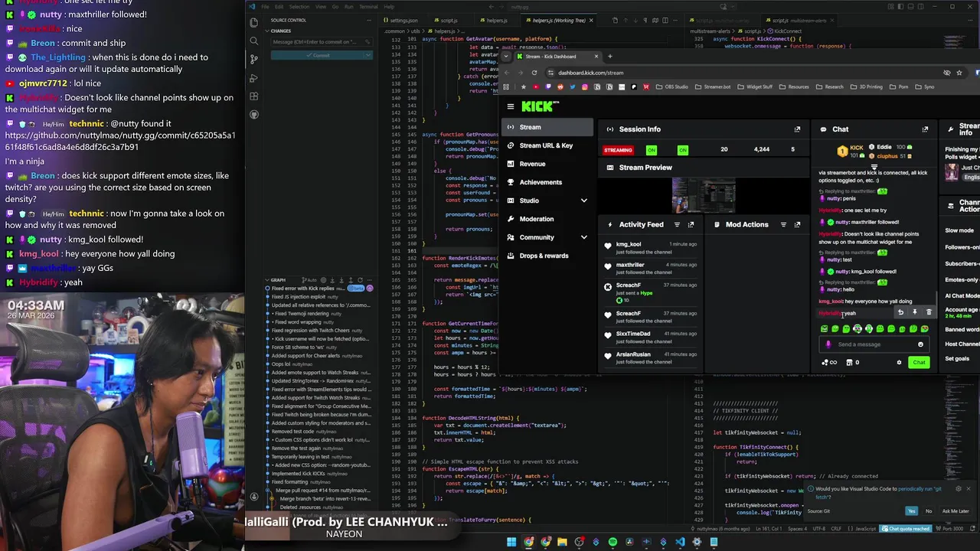Click Yes on git fetch notification
The image size is (980, 551).
pyautogui.click(x=911, y=511)
